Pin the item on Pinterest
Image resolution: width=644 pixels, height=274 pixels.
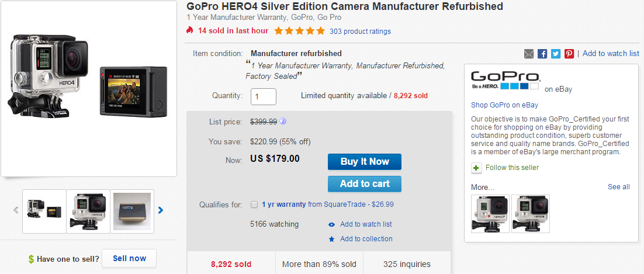(569, 54)
